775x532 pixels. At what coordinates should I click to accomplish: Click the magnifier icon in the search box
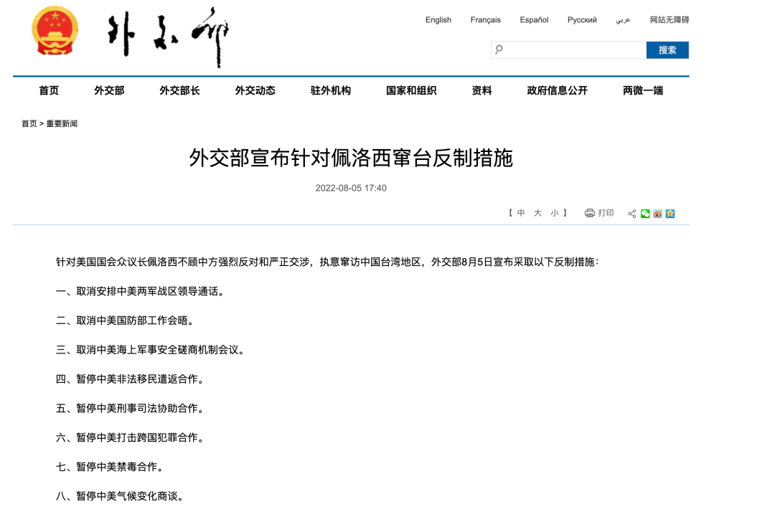pyautogui.click(x=499, y=50)
